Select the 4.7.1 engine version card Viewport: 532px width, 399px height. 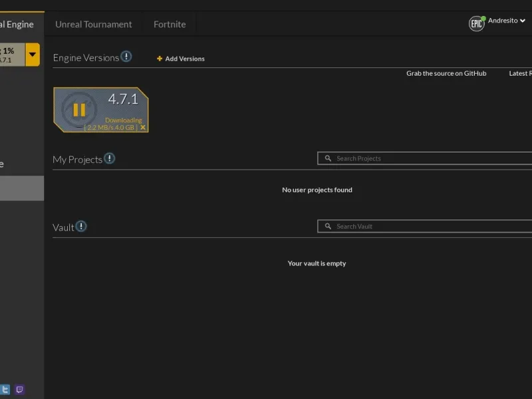pos(101,110)
